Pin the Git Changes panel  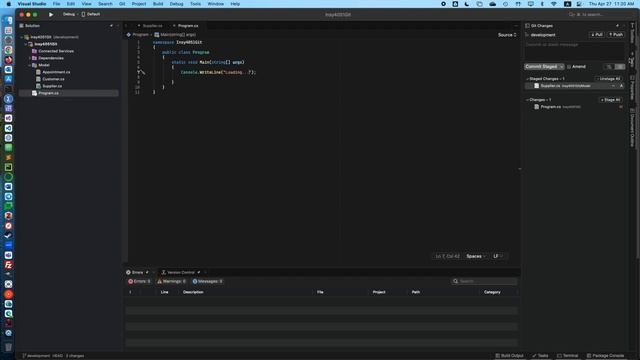click(617, 26)
